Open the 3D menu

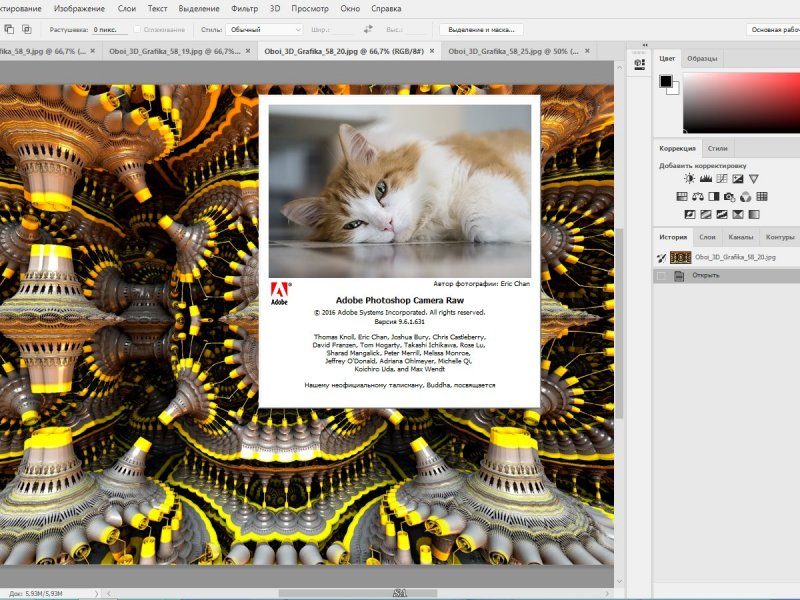[275, 9]
